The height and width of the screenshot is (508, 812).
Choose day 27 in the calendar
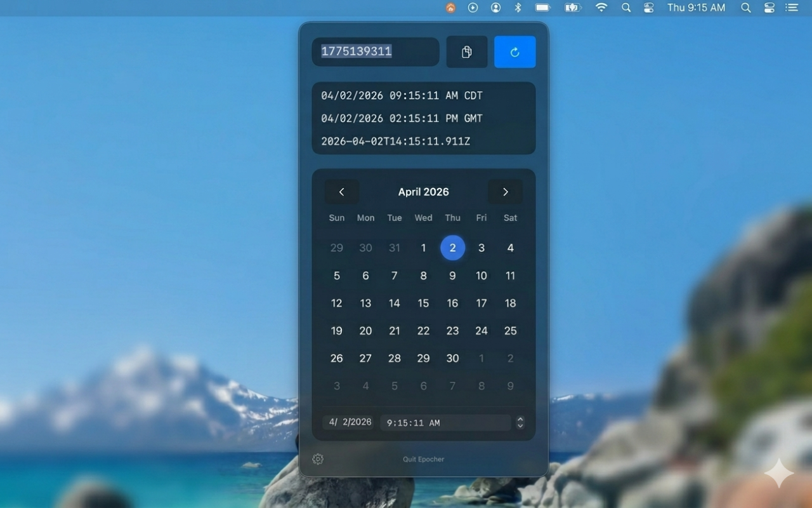click(x=365, y=358)
